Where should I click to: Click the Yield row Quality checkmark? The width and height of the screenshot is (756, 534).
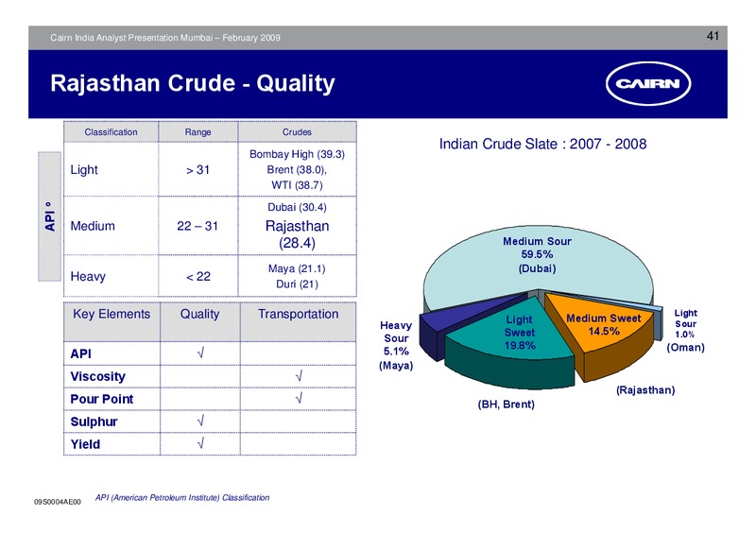200,443
